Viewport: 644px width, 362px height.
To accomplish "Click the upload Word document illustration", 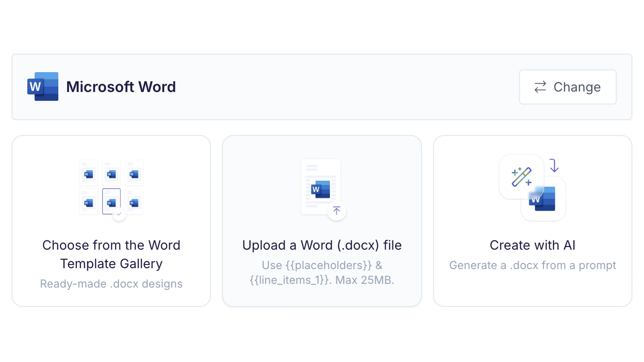I will point(323,189).
